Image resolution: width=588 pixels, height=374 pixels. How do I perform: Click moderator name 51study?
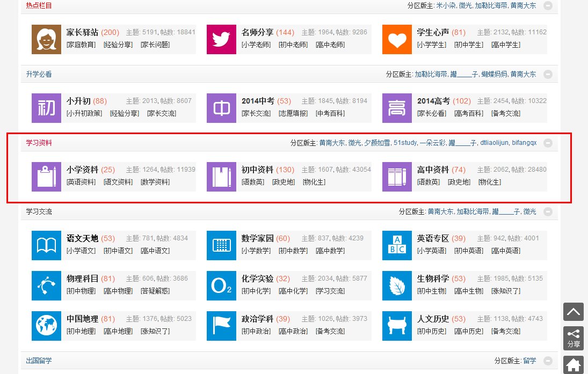pos(405,143)
